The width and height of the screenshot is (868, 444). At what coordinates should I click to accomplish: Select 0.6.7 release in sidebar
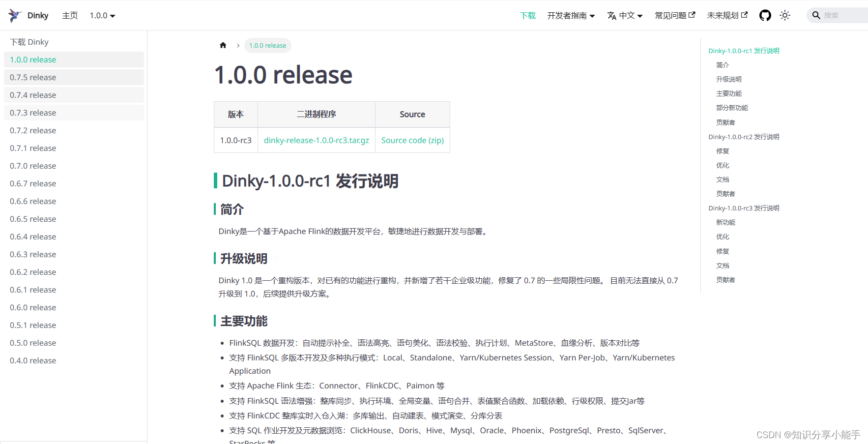(74, 183)
